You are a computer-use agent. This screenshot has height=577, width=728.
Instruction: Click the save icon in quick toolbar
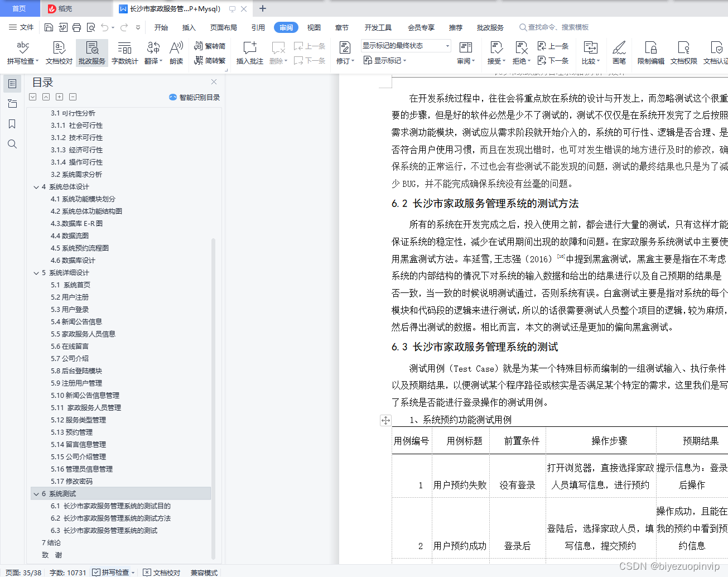[49, 27]
